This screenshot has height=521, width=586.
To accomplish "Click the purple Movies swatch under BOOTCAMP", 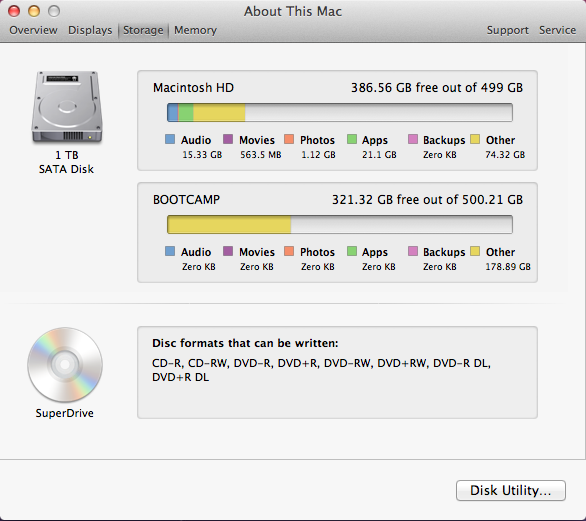I will click(228, 251).
